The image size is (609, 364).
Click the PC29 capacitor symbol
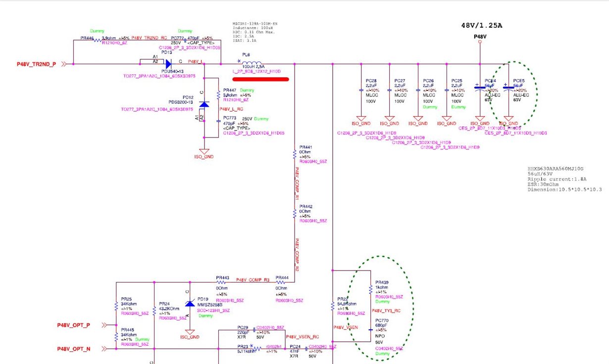point(254,329)
